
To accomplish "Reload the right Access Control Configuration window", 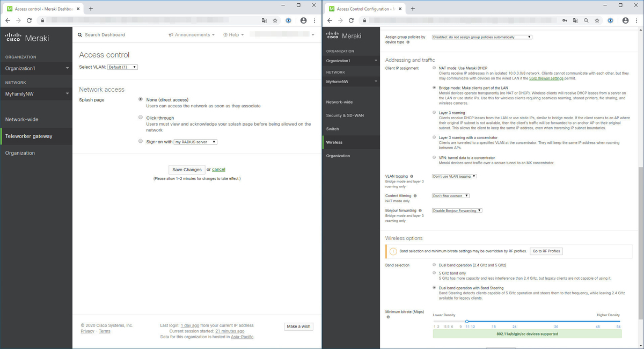I will click(x=351, y=20).
